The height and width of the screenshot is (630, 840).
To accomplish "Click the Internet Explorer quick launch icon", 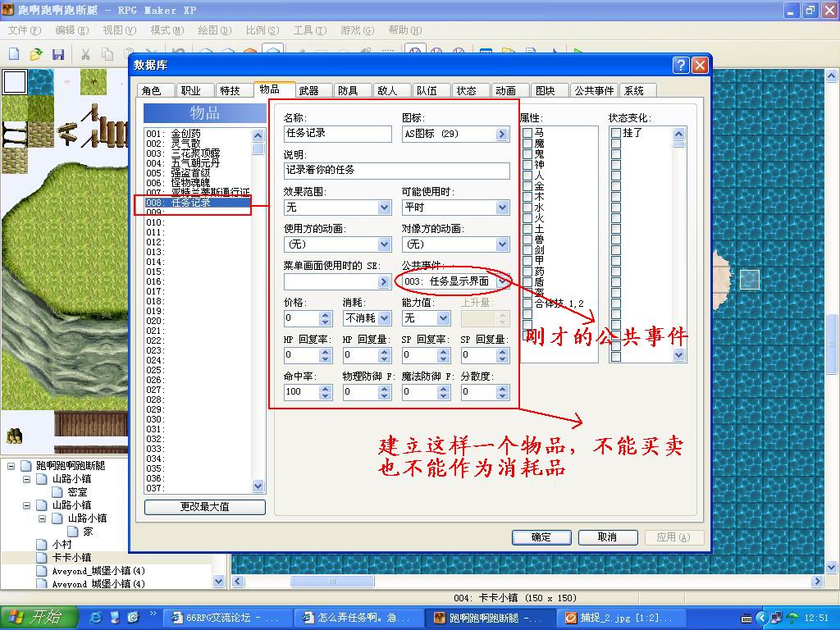I will pos(96,618).
